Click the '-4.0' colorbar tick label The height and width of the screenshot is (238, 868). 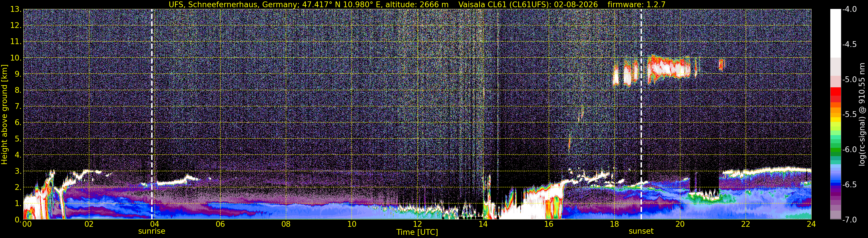(849, 10)
